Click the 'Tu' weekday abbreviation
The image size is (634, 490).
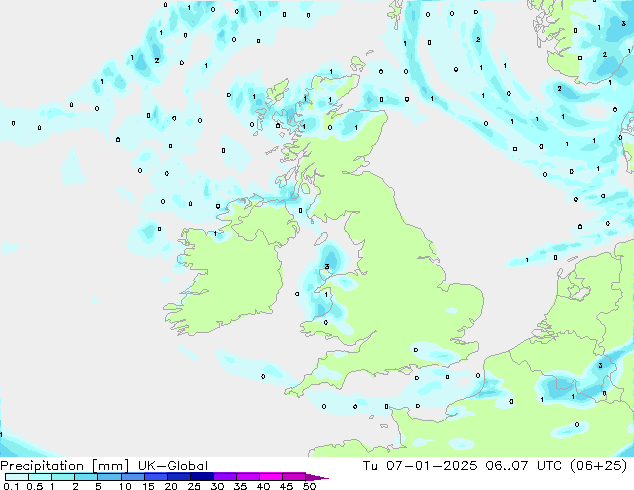(x=370, y=466)
